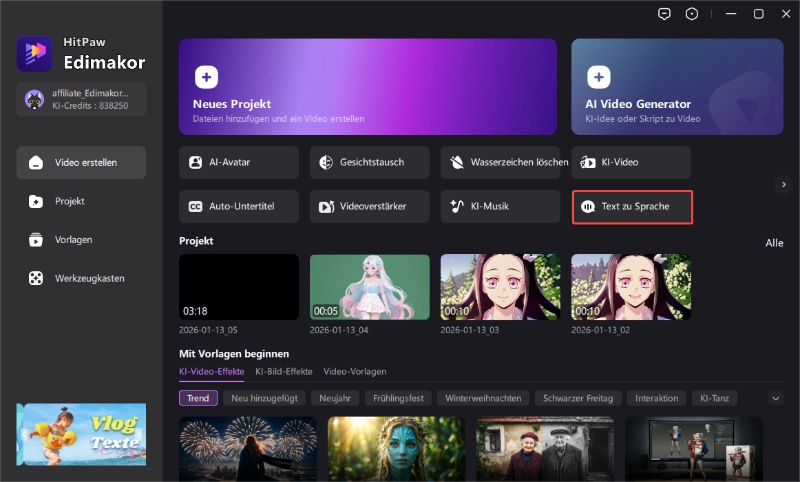Open the KI-Video tool
The width and height of the screenshot is (800, 482).
(631, 162)
